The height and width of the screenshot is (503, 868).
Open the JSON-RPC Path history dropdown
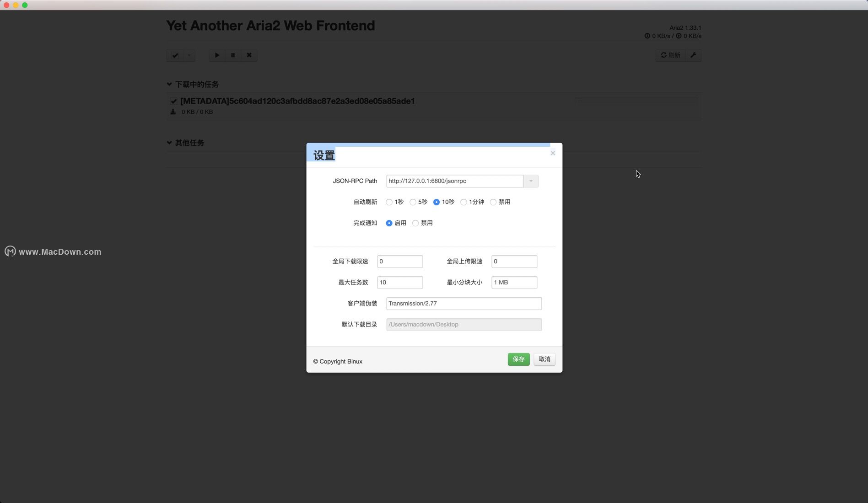(x=531, y=181)
